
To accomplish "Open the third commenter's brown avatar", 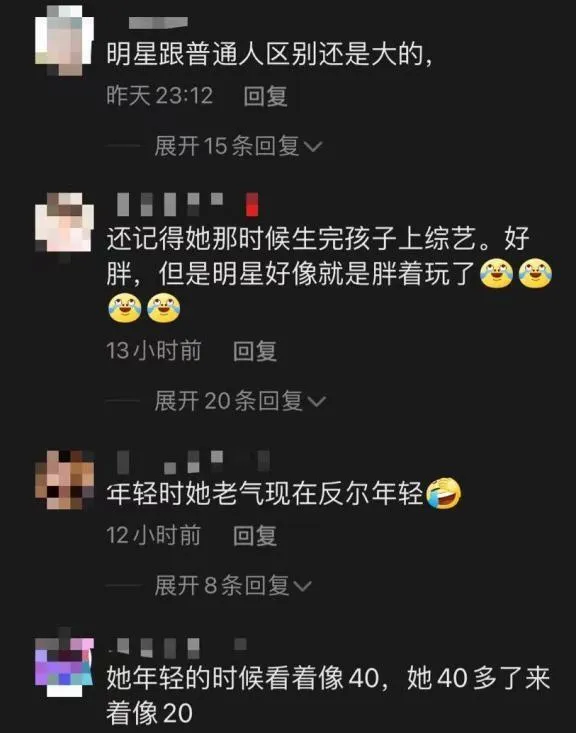I will point(65,480).
